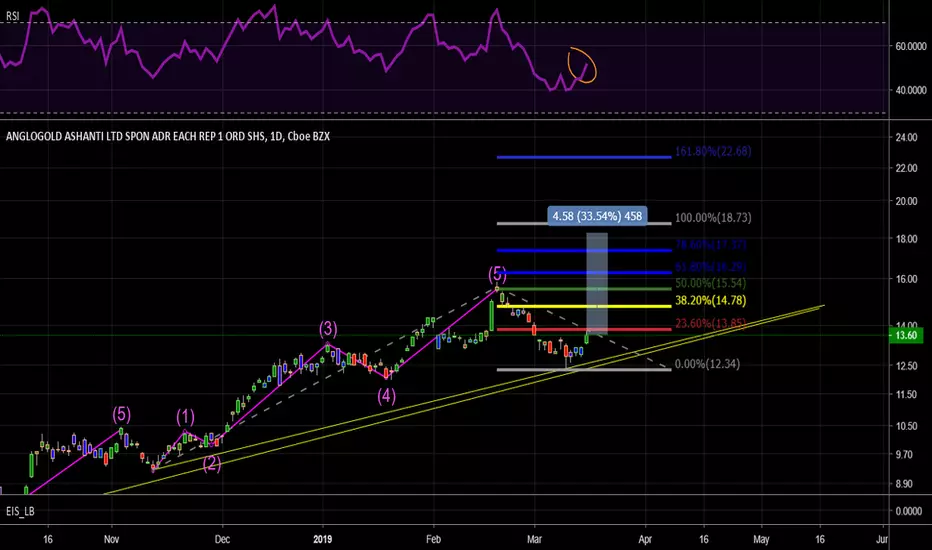Click the 23.60%(13.85) Fibonacci label
932x550 pixels.
tap(710, 323)
